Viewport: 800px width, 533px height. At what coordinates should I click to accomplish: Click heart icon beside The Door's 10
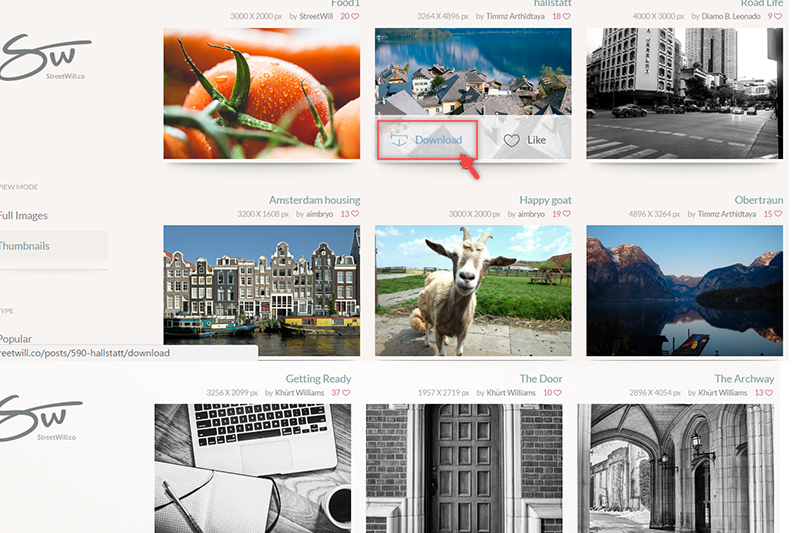click(x=558, y=393)
